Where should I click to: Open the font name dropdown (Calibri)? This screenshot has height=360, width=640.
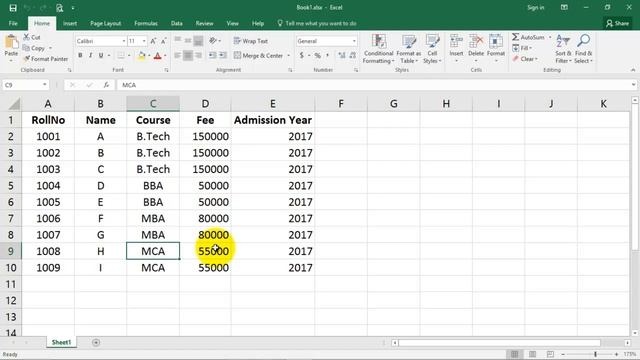tap(124, 41)
